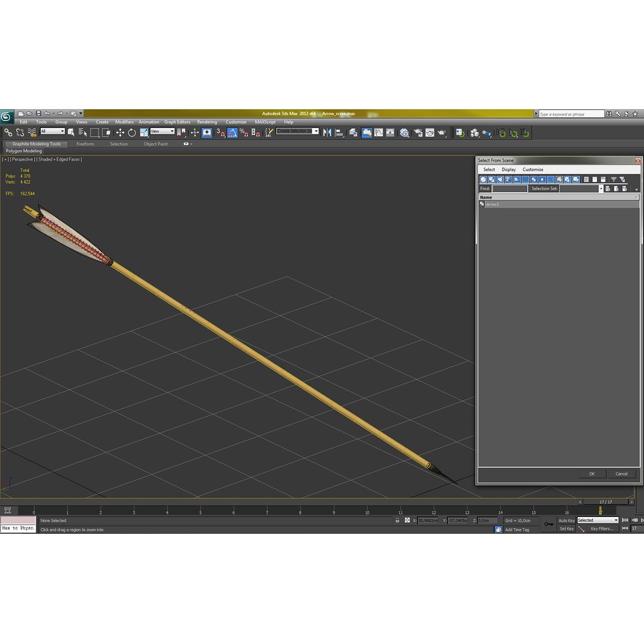Toggle Display Shapes filter in Select From Scene

pyautogui.click(x=491, y=179)
